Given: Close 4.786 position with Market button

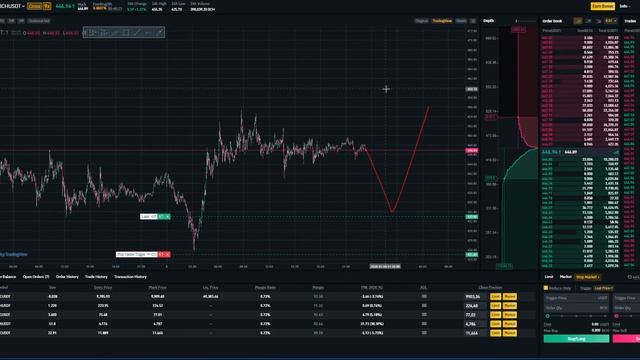Looking at the screenshot, I should (x=509, y=324).
